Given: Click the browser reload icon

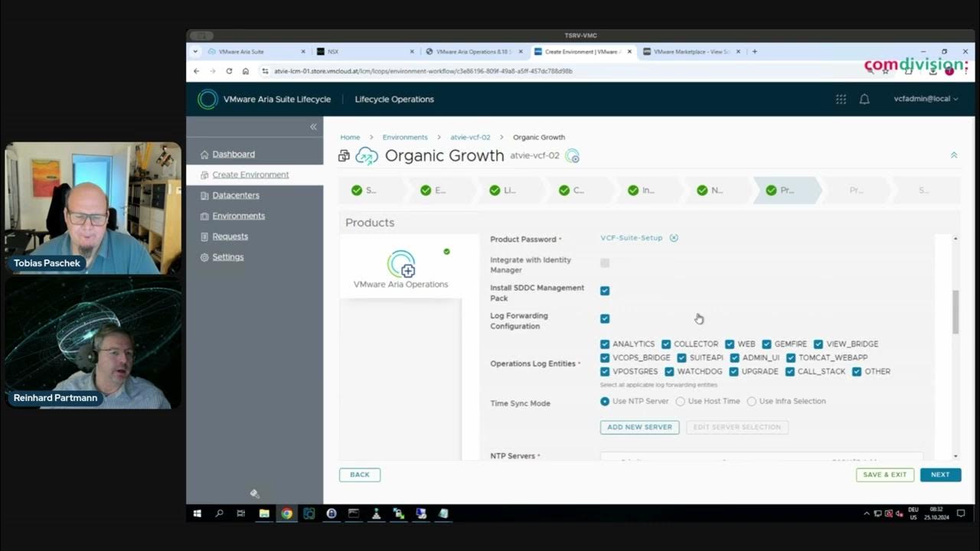Looking at the screenshot, I should (229, 71).
